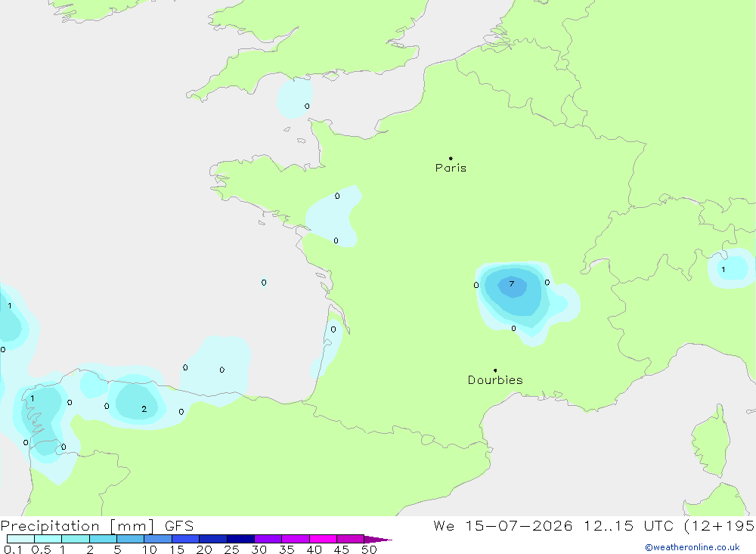This screenshot has width=756, height=554.
Task: Click the Dourbies city label
Action: [495, 380]
